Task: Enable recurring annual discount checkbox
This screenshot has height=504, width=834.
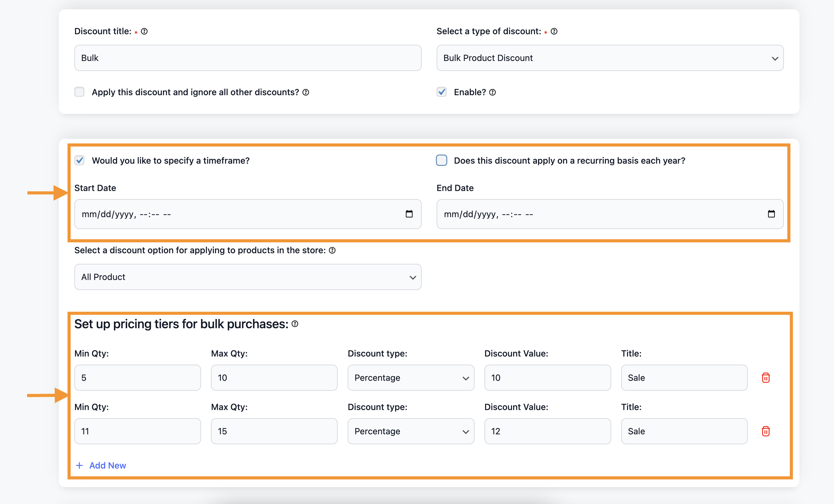Action: pyautogui.click(x=443, y=160)
